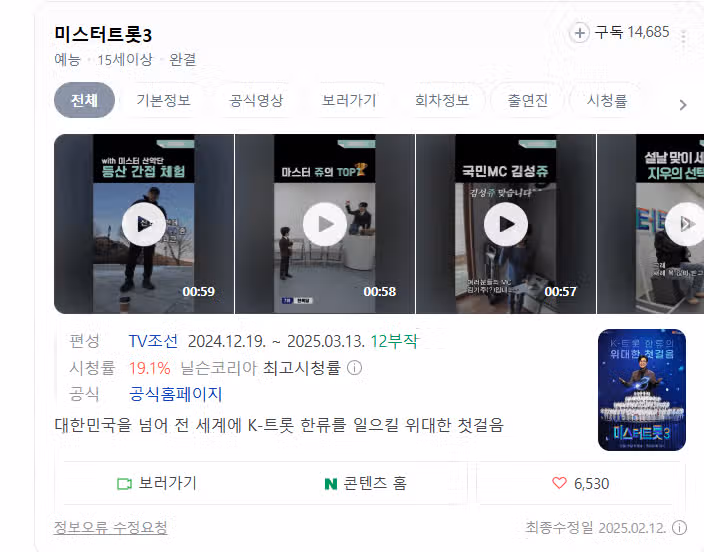This screenshot has width=704, height=552.
Task: Expand more tabs with right chevron
Action: point(683,105)
